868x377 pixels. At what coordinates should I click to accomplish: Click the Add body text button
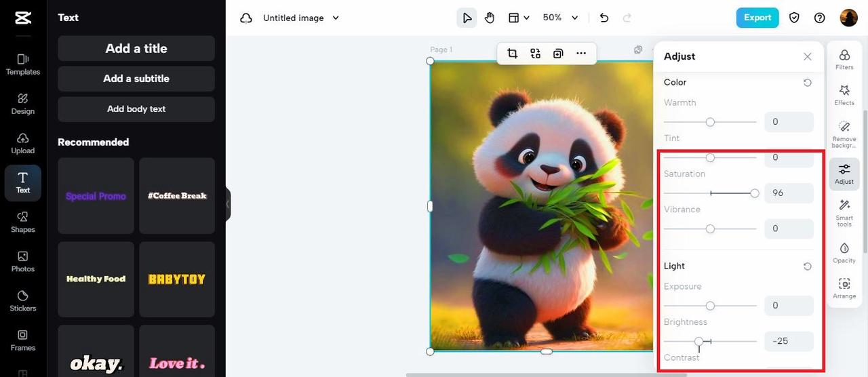136,109
